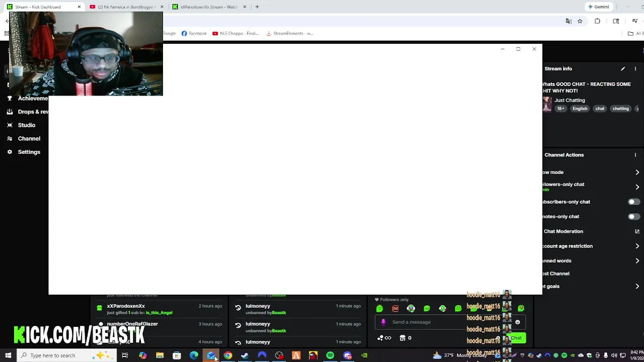
Task: Click the Windows taskbar search box
Action: 66,355
